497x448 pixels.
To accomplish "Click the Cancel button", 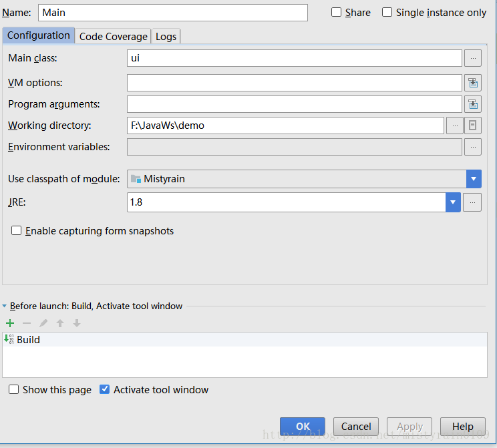I will [x=356, y=427].
